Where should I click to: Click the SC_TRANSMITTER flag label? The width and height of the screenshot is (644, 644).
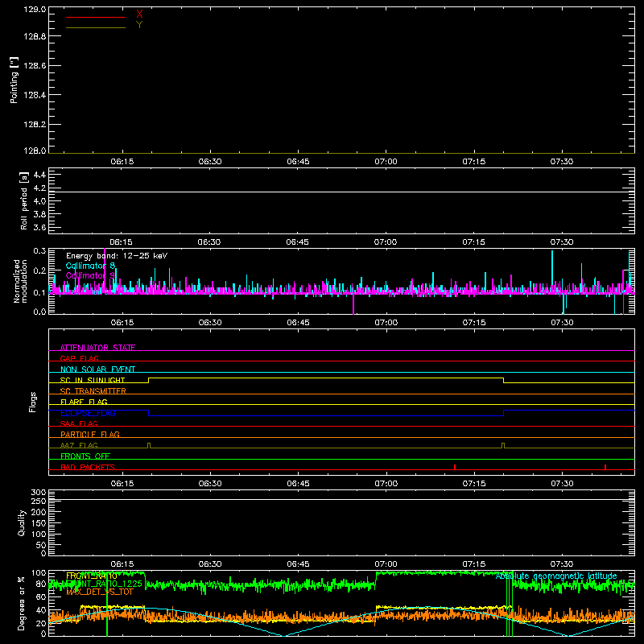(x=93, y=391)
